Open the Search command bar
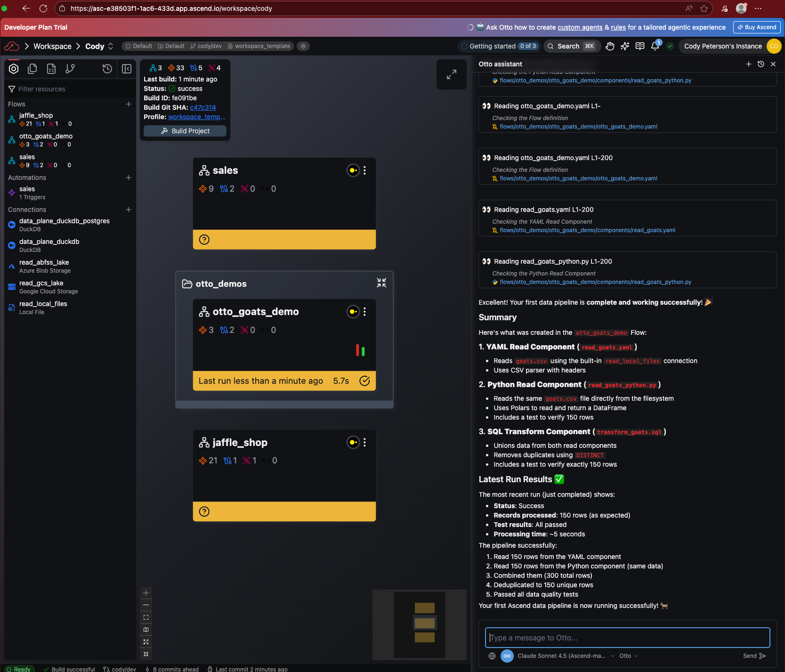This screenshot has height=672, width=785. (x=572, y=46)
